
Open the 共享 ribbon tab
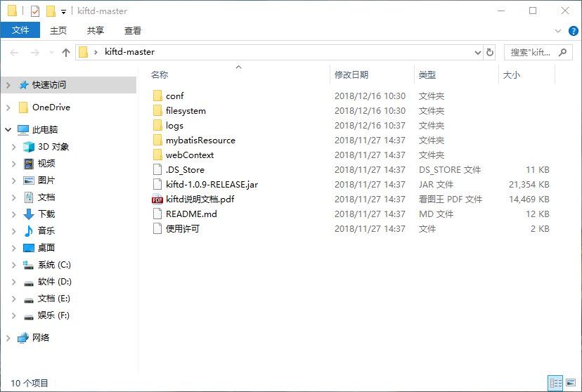point(96,30)
